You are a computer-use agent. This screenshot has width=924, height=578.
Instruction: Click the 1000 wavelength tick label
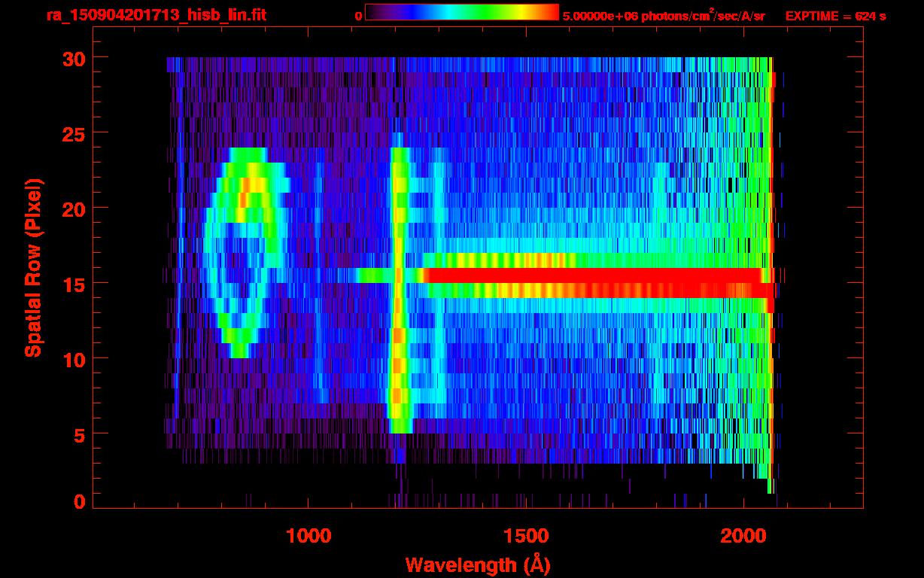(x=309, y=535)
